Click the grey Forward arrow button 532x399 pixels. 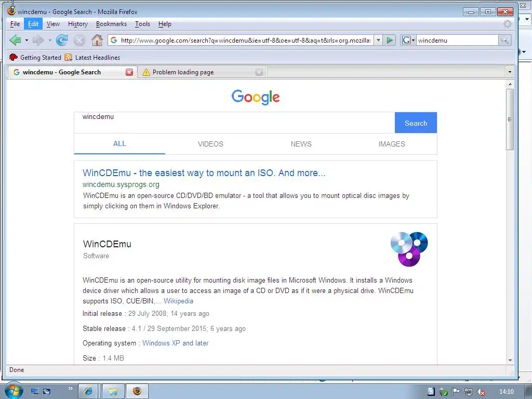pos(38,40)
